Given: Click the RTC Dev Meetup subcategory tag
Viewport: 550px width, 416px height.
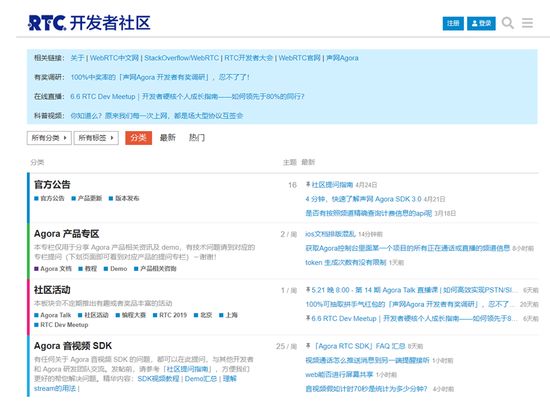Looking at the screenshot, I should (61, 325).
